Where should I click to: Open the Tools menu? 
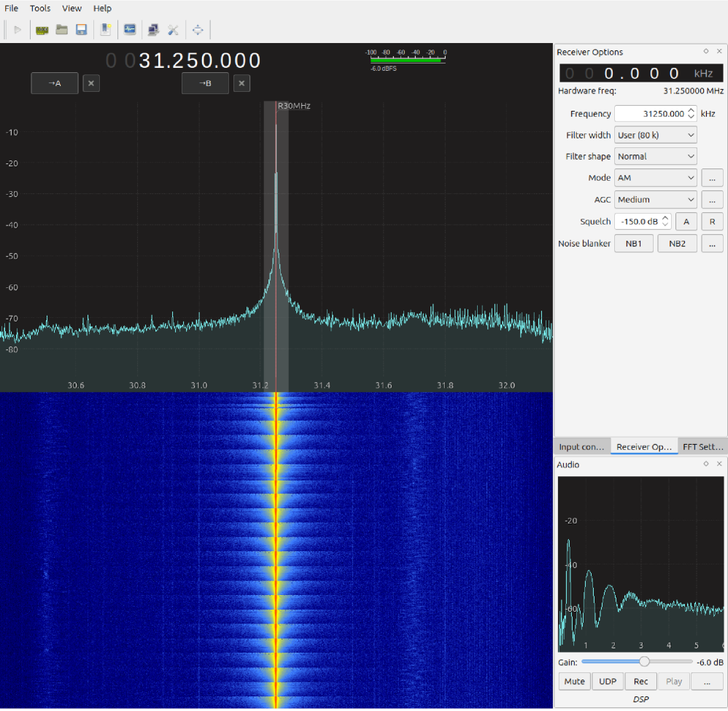click(40, 8)
